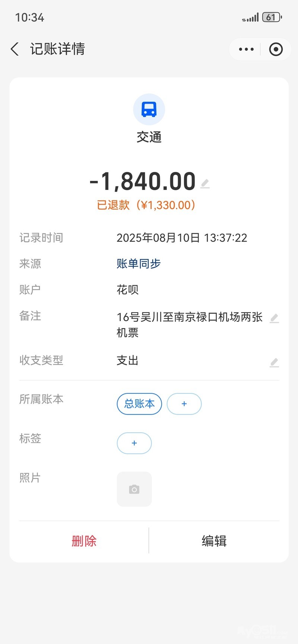Screen dimensions: 298x644
Task: Edit the income/expense type pencil icon
Action: tap(274, 362)
